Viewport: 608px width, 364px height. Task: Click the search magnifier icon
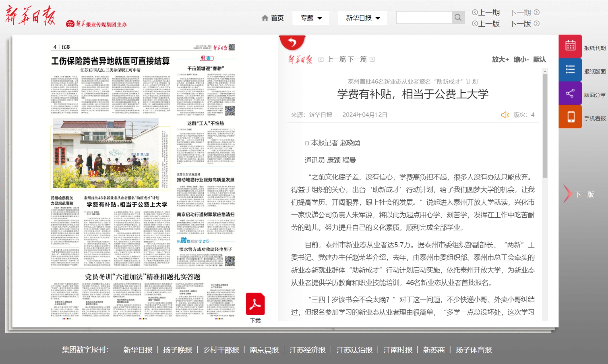(x=458, y=18)
